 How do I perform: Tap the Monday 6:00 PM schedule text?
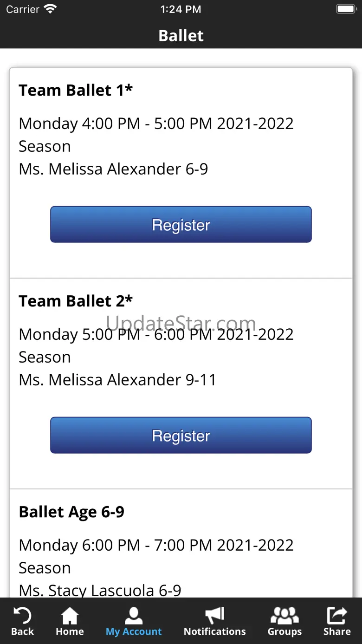pos(156,546)
